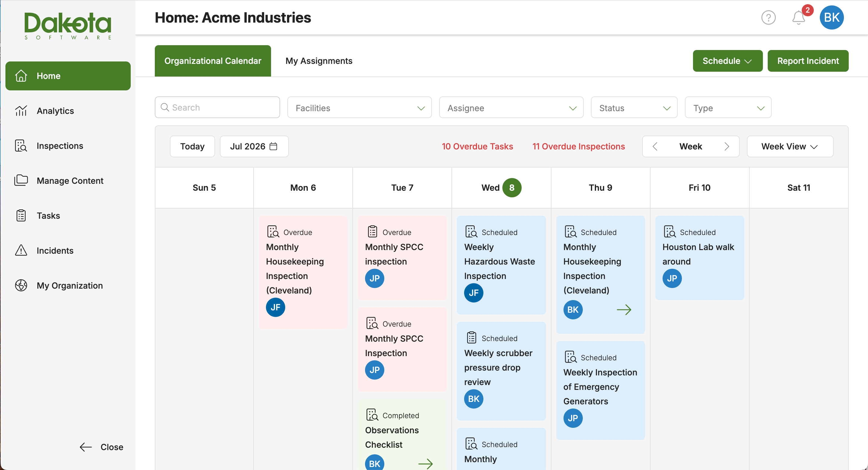The image size is (868, 470).
Task: Click into the Search field
Action: 217,108
